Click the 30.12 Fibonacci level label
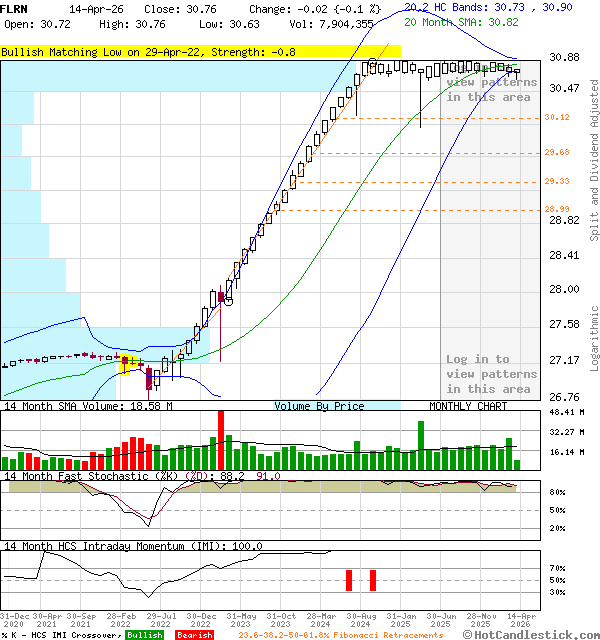The image size is (600, 640). (x=557, y=118)
